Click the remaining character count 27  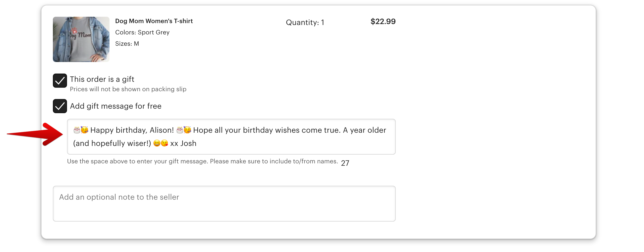(345, 163)
